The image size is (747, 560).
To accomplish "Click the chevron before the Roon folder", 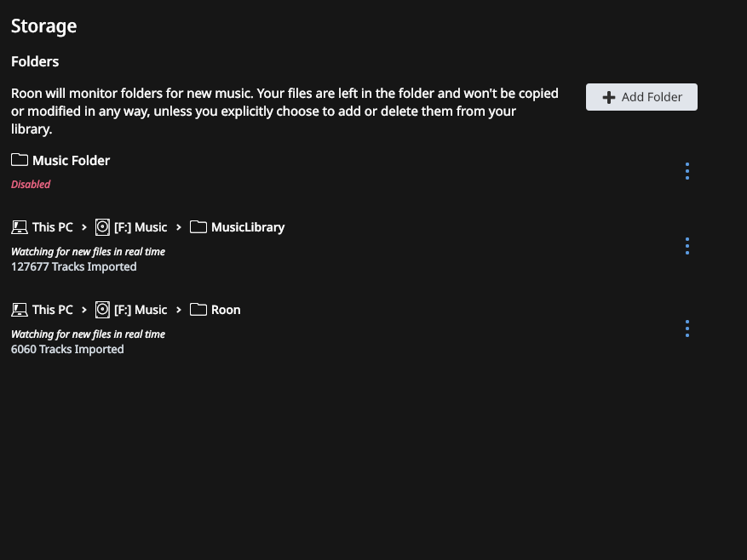I will [x=179, y=310].
